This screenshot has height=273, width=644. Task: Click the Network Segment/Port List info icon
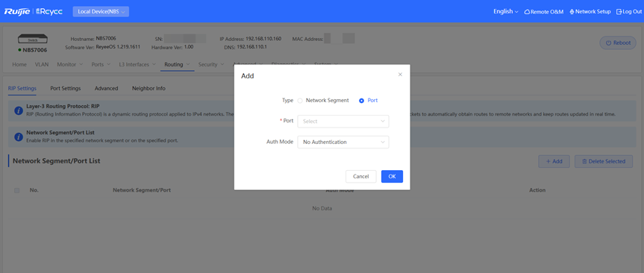[x=19, y=136]
